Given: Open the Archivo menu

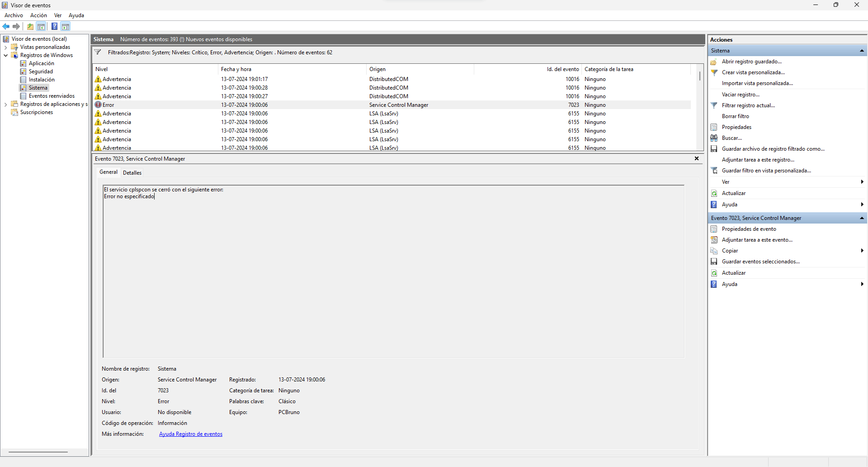Looking at the screenshot, I should (x=14, y=15).
